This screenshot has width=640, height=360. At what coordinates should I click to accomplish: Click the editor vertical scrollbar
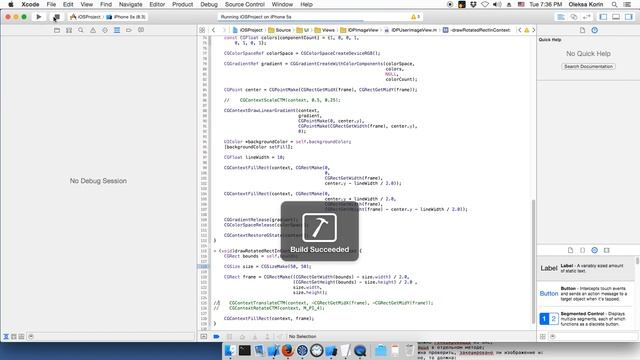(x=533, y=261)
